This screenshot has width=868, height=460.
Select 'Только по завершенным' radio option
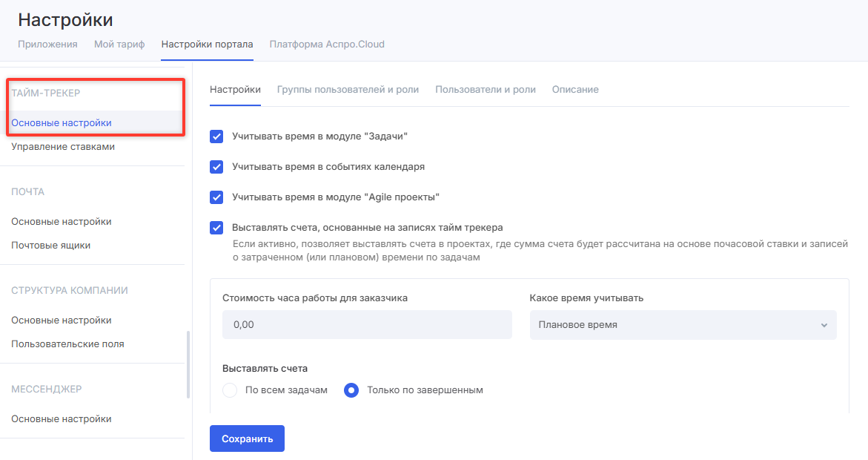(x=351, y=390)
